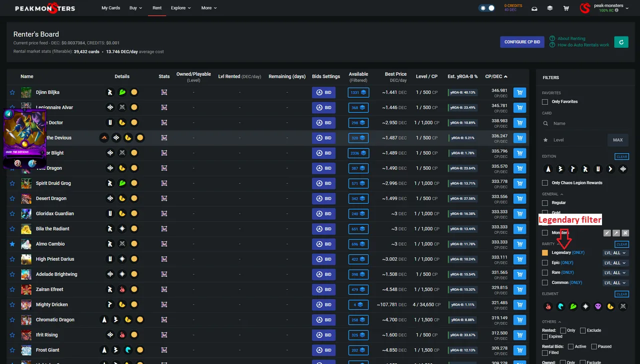640x364 pixels.
Task: Go to My Cards page
Action: (x=110, y=8)
